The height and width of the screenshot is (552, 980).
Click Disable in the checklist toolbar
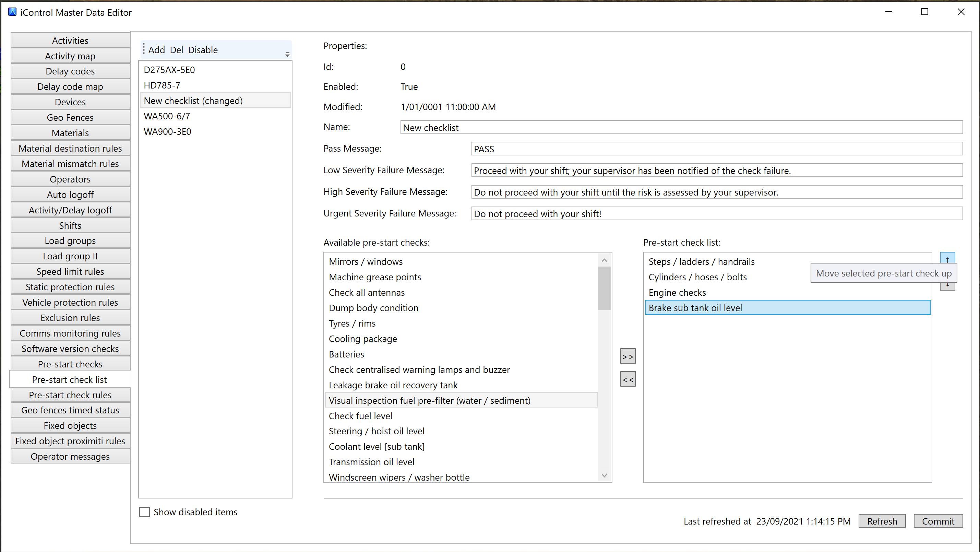203,50
